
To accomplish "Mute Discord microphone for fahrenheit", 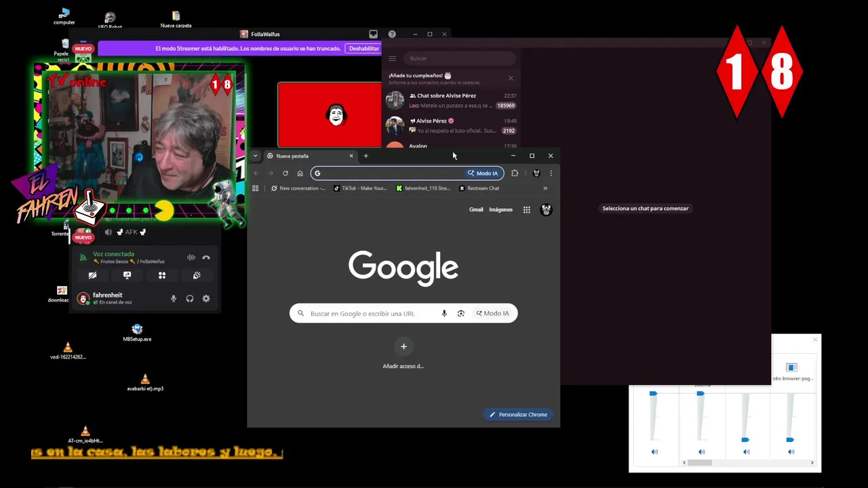I will click(x=174, y=298).
